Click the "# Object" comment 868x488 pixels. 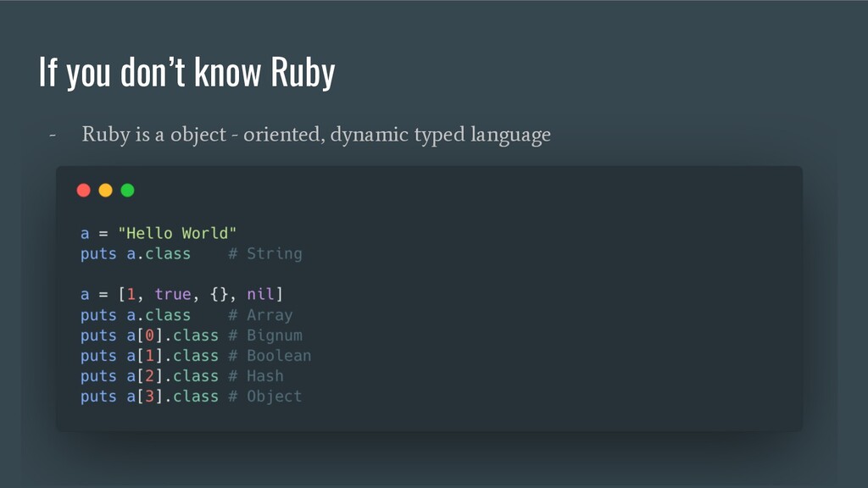265,396
